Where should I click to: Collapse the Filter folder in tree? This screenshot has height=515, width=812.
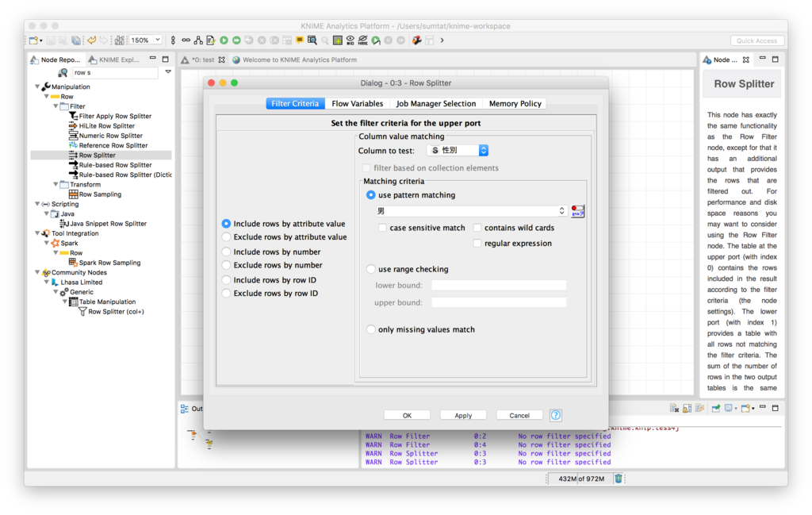(56, 106)
